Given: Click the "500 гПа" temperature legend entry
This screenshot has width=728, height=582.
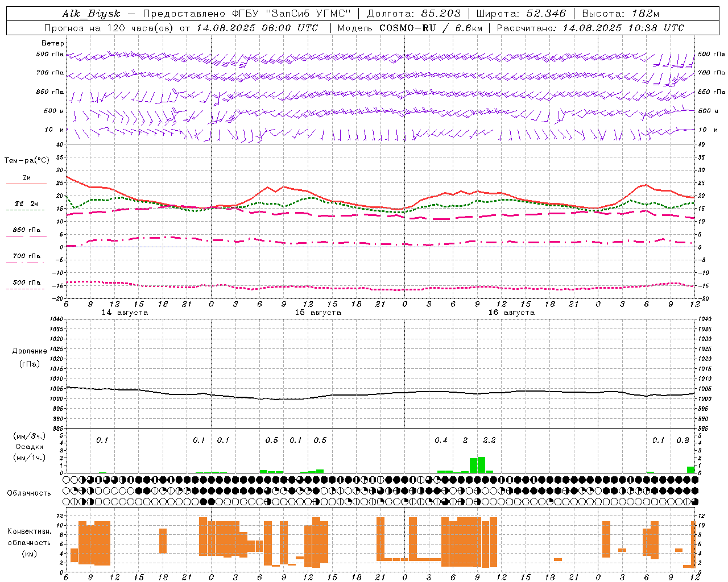Looking at the screenshot, I should (26, 282).
